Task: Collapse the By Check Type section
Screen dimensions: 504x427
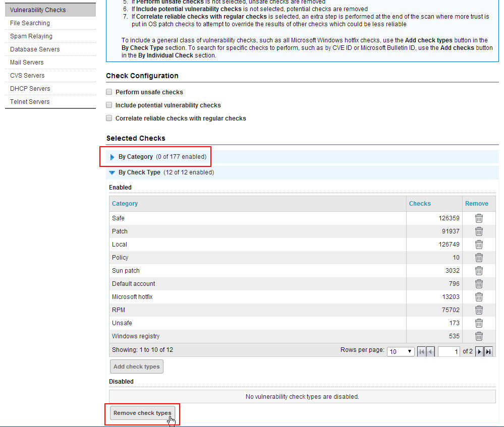Action: [111, 172]
